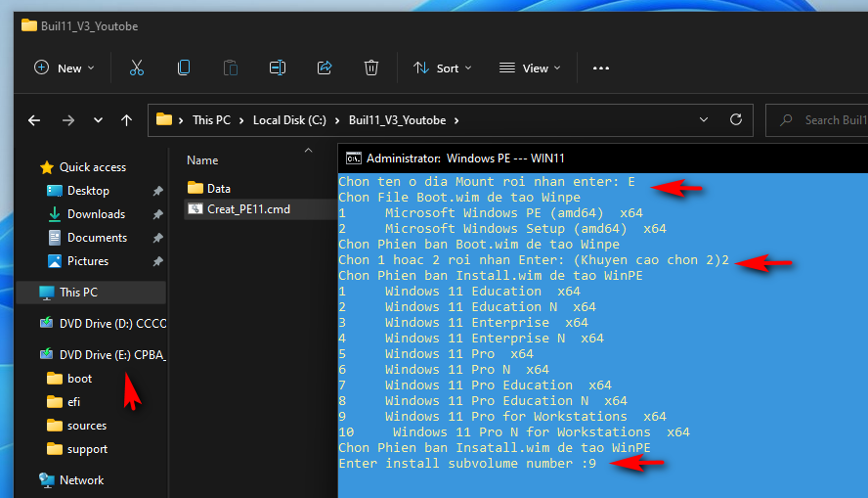This screenshot has height=498, width=868.
Task: Click the Copy icon in toolbar
Action: 183,68
